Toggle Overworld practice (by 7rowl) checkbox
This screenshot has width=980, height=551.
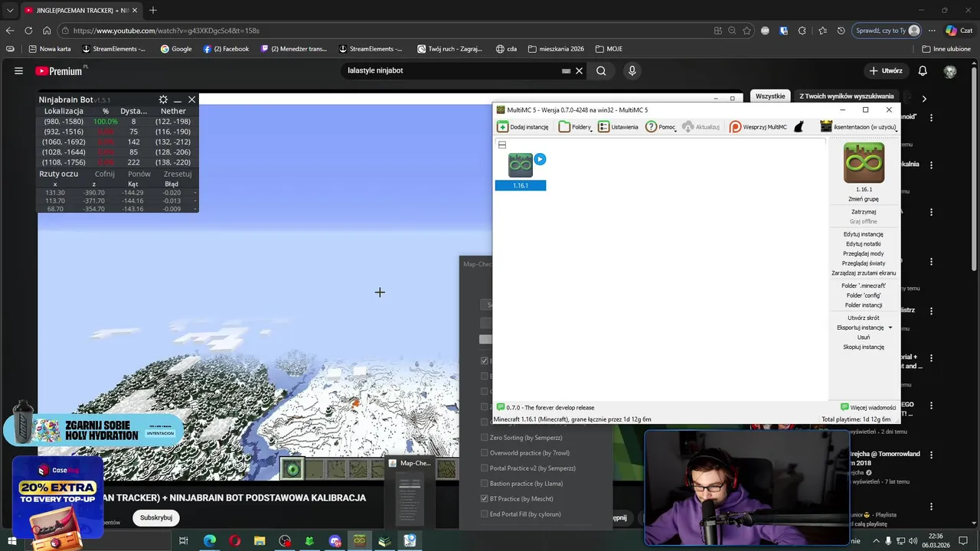click(484, 453)
